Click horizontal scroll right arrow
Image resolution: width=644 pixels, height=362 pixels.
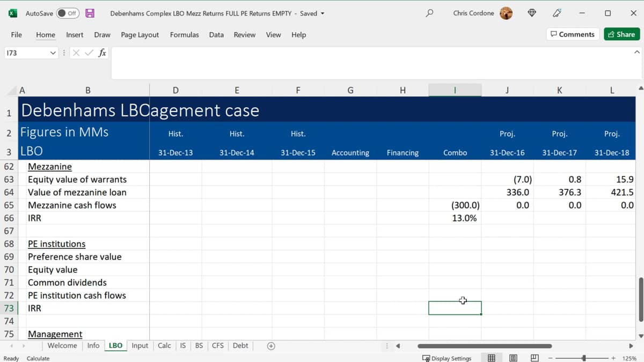(631, 346)
